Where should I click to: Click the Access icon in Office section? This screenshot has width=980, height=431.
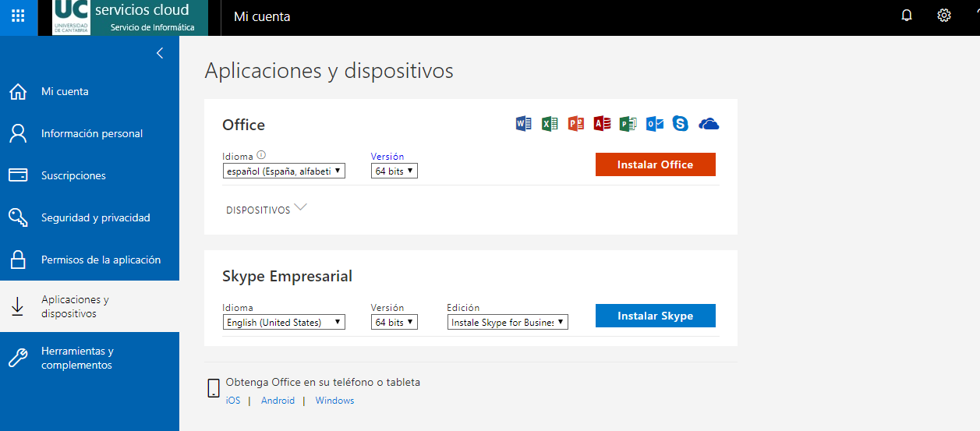coord(602,123)
